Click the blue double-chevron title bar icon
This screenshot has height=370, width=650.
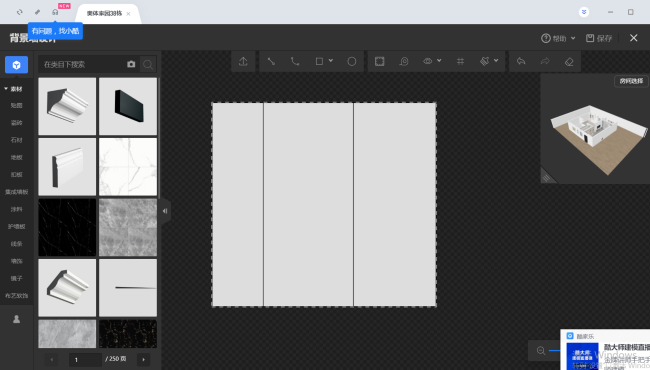[584, 12]
